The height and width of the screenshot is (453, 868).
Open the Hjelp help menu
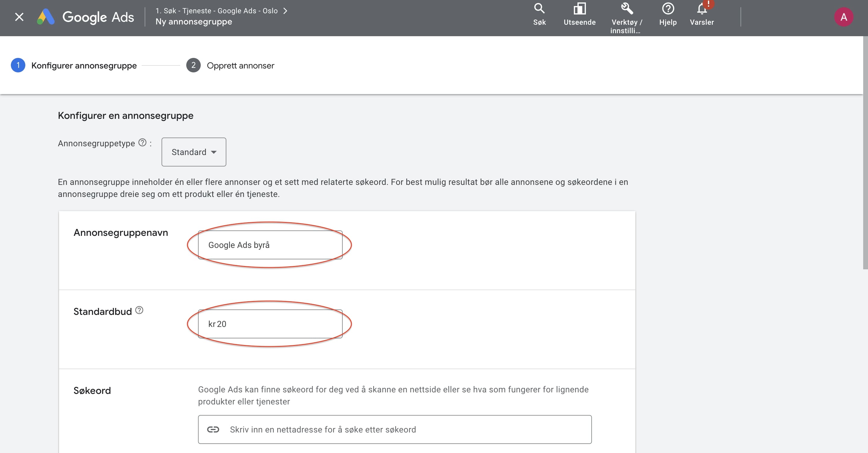[x=668, y=14]
